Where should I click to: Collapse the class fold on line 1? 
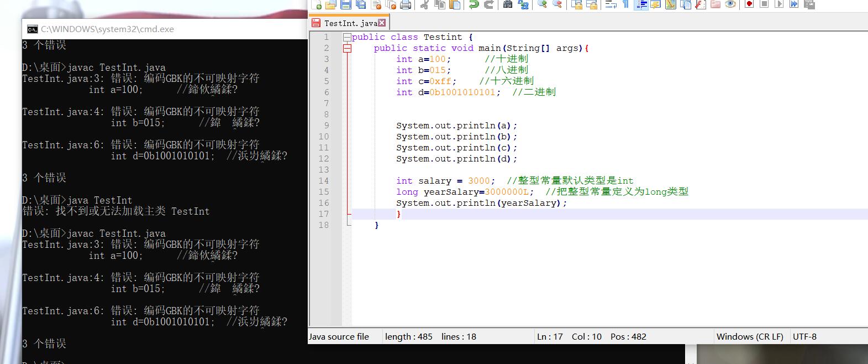(x=347, y=37)
